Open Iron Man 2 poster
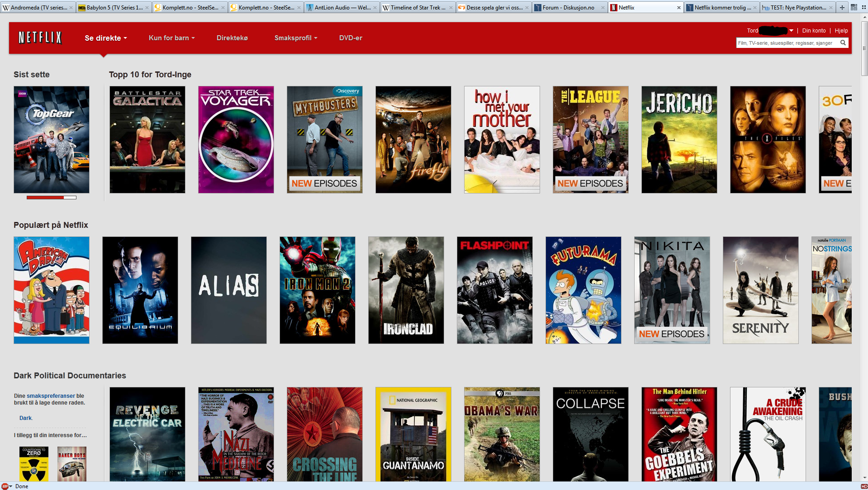This screenshot has width=868, height=490. (318, 290)
